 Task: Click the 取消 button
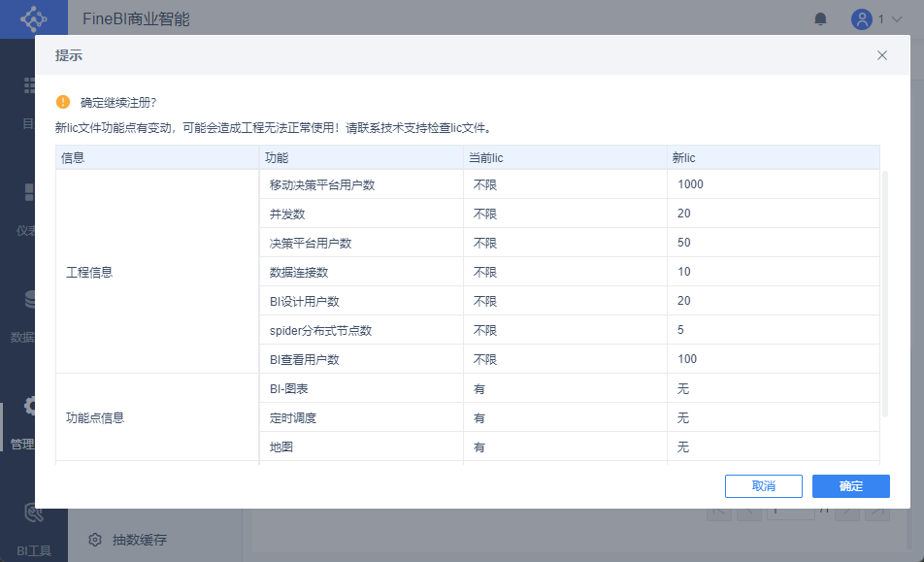(x=763, y=486)
